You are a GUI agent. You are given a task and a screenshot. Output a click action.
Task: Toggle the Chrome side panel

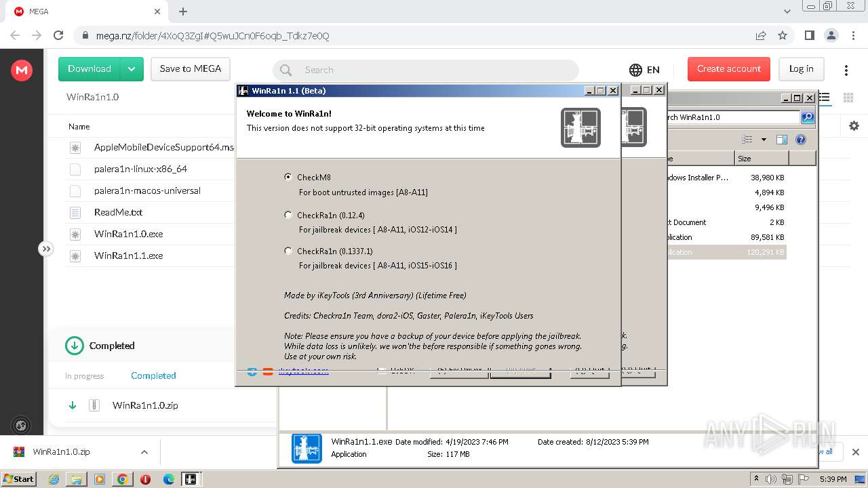coord(809,35)
